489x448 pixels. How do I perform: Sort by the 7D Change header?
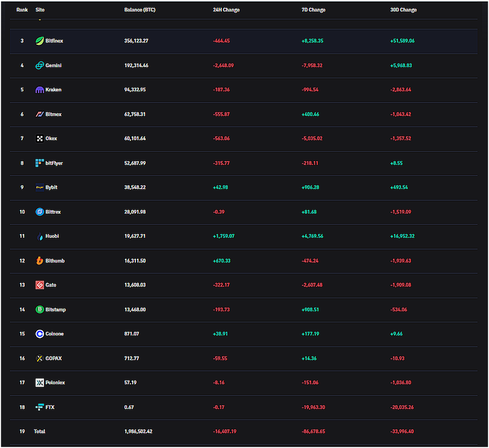pos(313,10)
